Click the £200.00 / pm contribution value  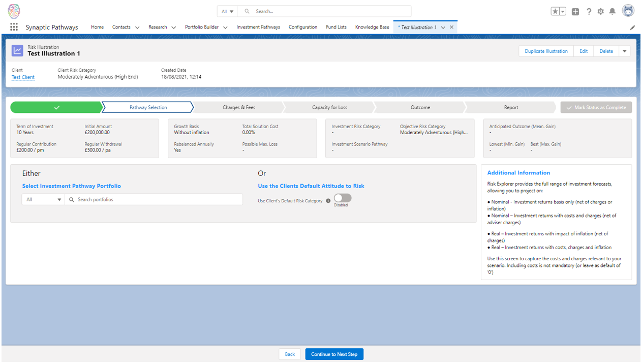click(x=29, y=150)
